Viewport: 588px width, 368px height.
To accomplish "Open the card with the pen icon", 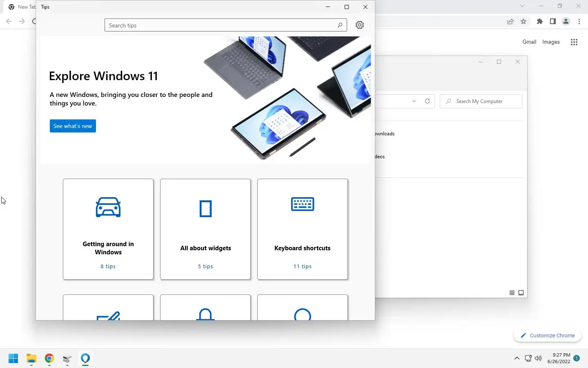I will [108, 307].
